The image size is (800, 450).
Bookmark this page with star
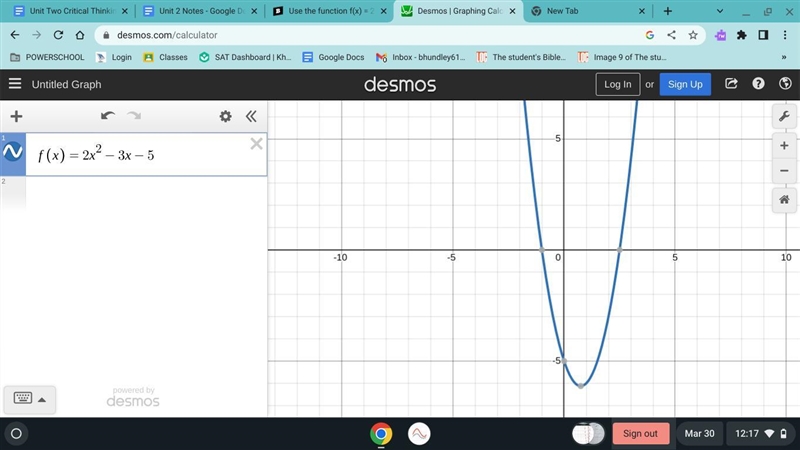[x=693, y=35]
